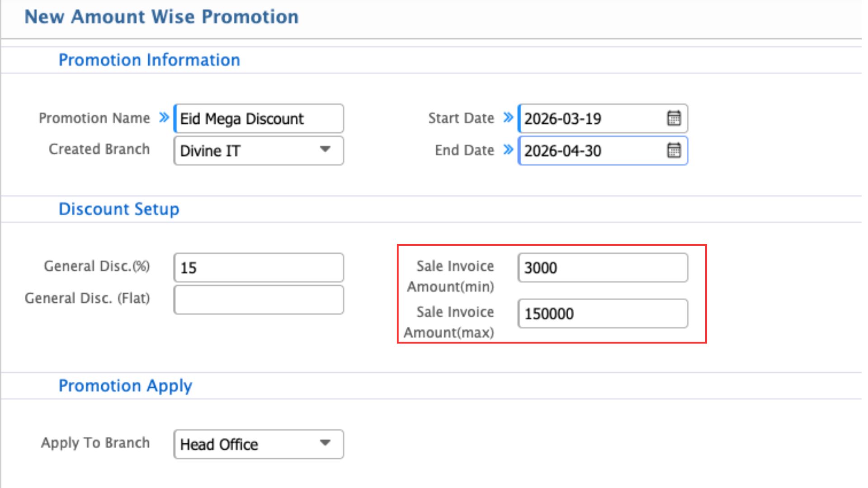The image size is (868, 488).
Task: Expand the Created Branch dropdown
Action: click(x=258, y=150)
